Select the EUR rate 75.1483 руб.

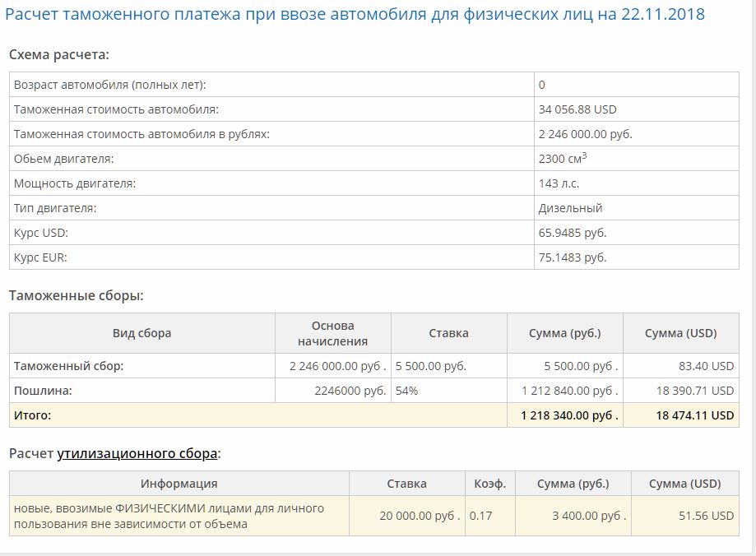(573, 257)
